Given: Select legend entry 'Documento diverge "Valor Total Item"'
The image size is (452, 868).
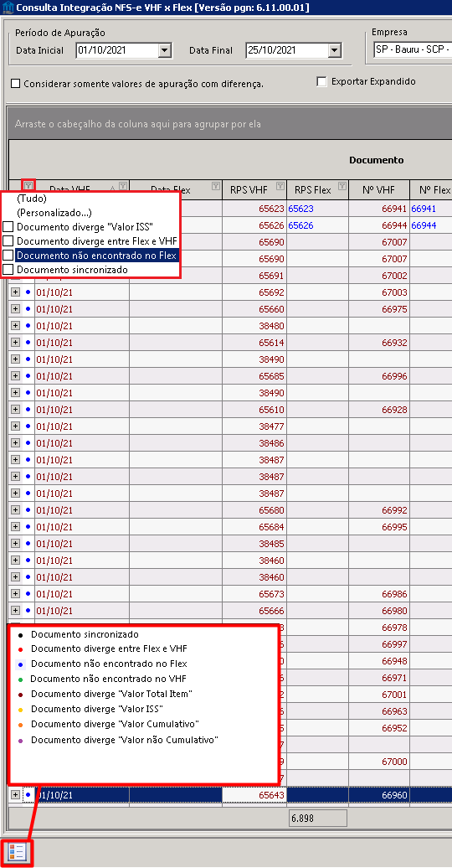Looking at the screenshot, I should coord(111,694).
